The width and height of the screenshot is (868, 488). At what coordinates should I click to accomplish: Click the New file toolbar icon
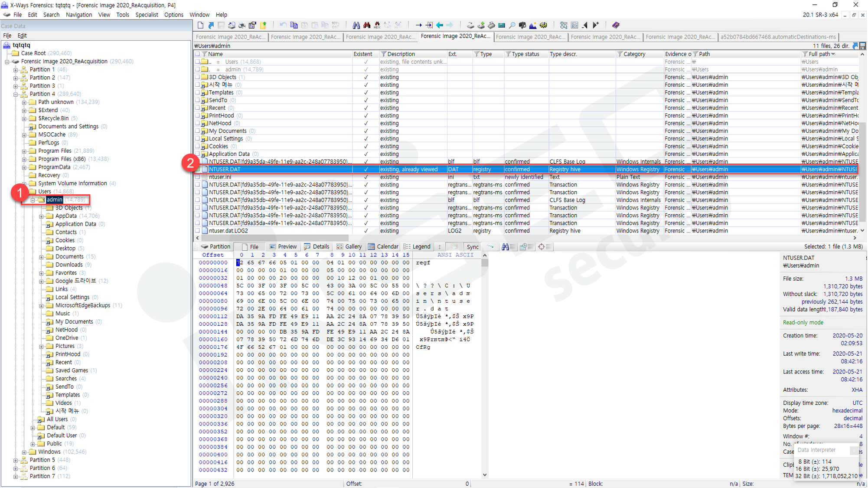[200, 25]
